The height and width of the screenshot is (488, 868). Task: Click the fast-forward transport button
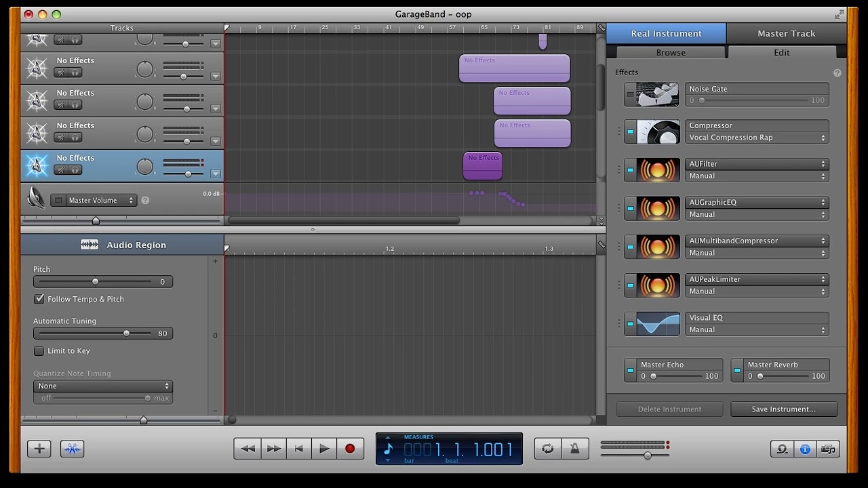[273, 449]
